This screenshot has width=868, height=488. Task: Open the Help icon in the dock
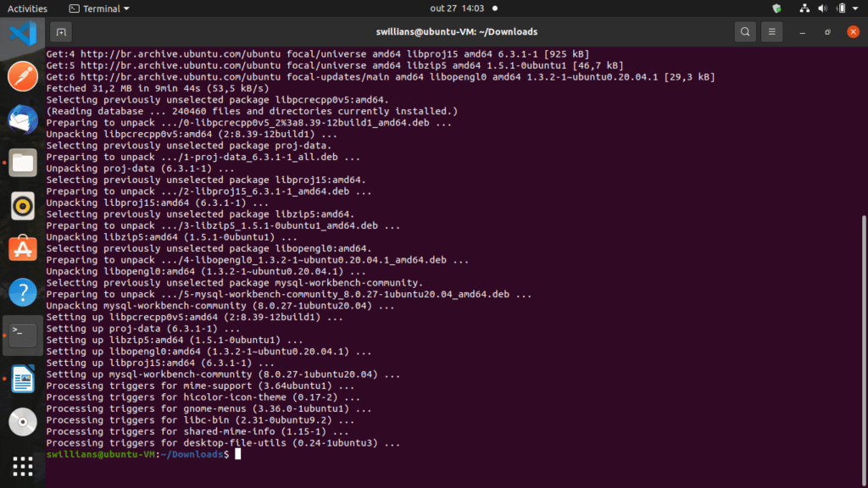click(x=23, y=292)
